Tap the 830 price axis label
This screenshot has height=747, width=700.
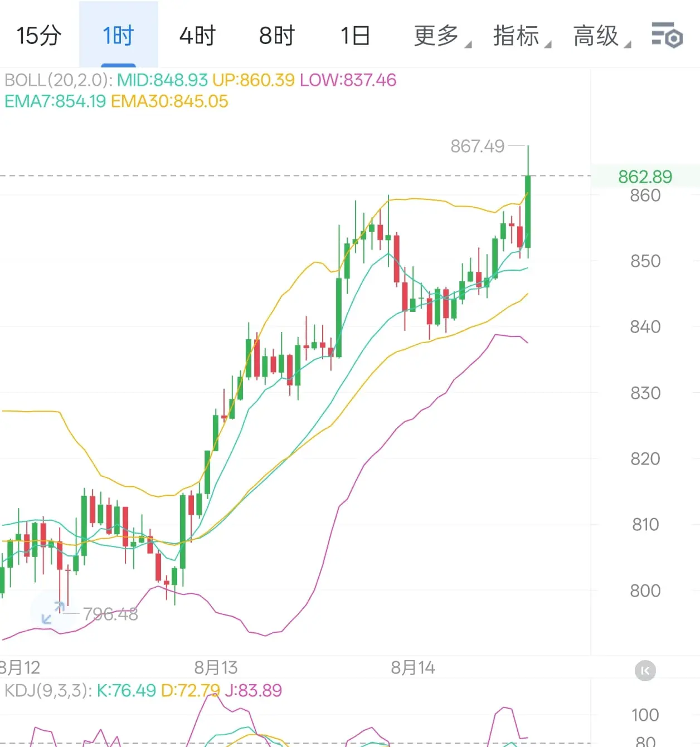click(x=645, y=393)
